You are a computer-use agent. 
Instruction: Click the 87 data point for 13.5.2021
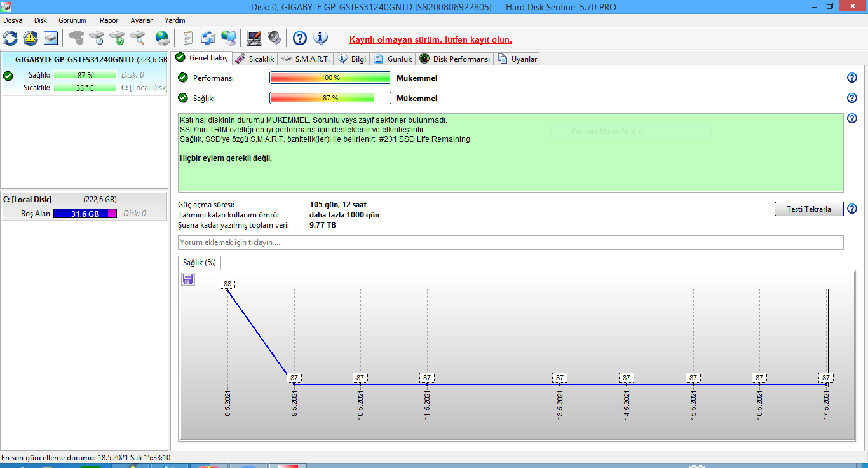pyautogui.click(x=560, y=378)
